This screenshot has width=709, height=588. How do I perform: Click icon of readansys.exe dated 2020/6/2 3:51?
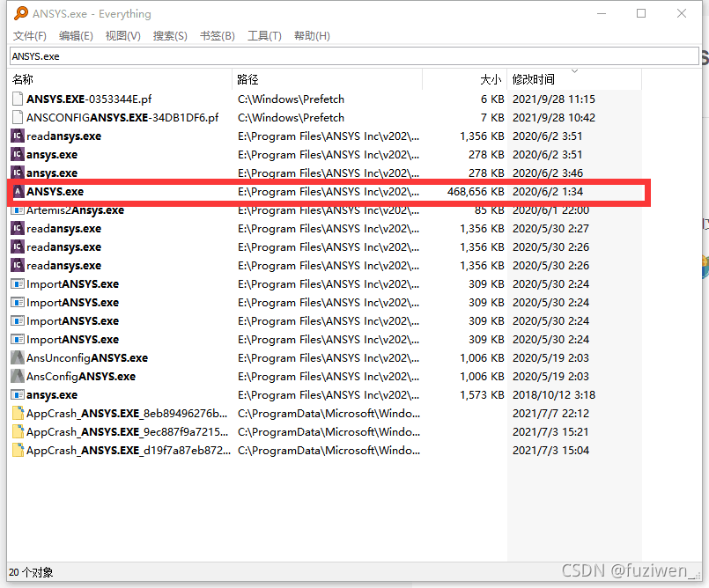tap(18, 136)
